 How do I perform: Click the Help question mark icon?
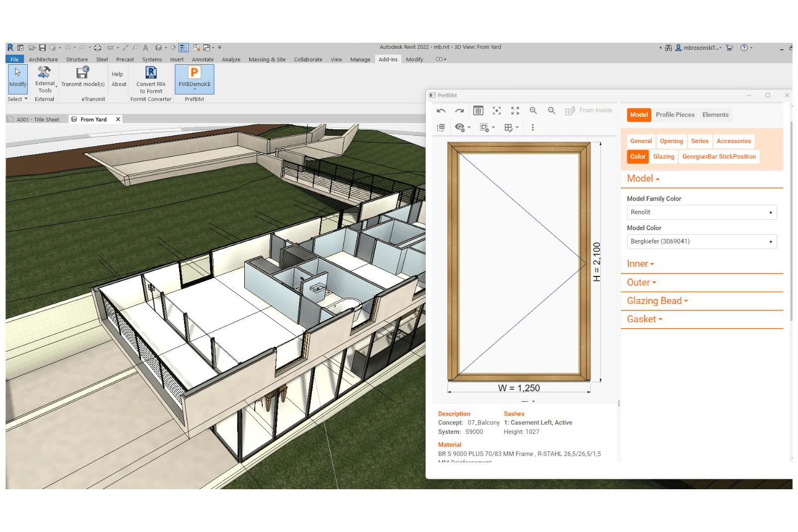coord(744,48)
